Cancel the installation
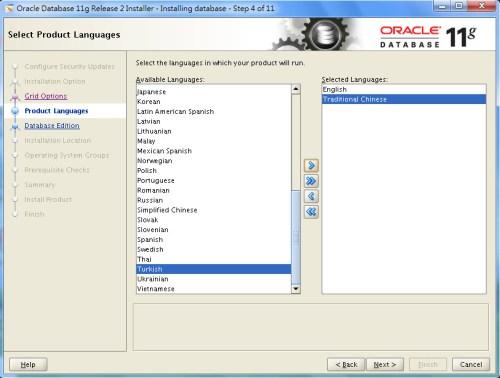Screen dimensions: 500x378 (x=471, y=365)
